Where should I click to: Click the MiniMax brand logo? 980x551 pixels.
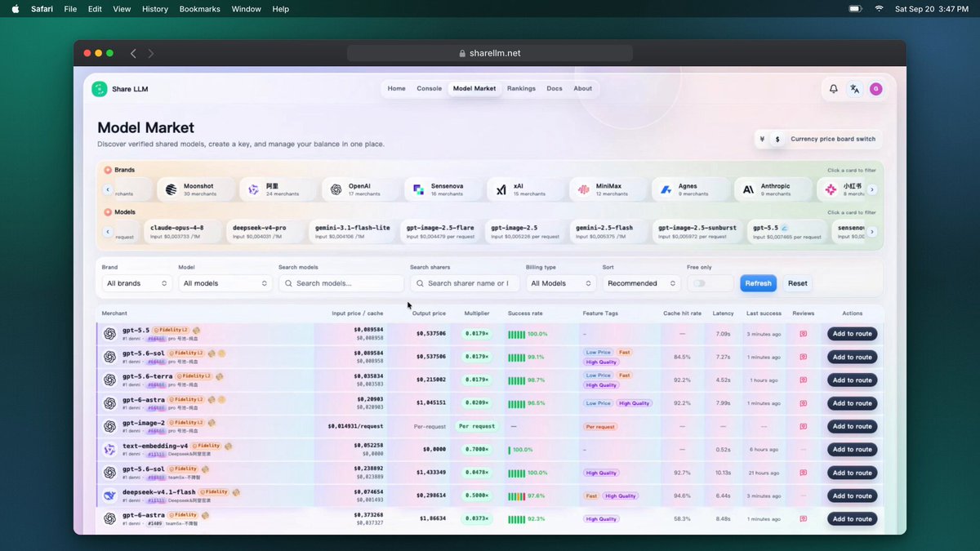pyautogui.click(x=583, y=189)
